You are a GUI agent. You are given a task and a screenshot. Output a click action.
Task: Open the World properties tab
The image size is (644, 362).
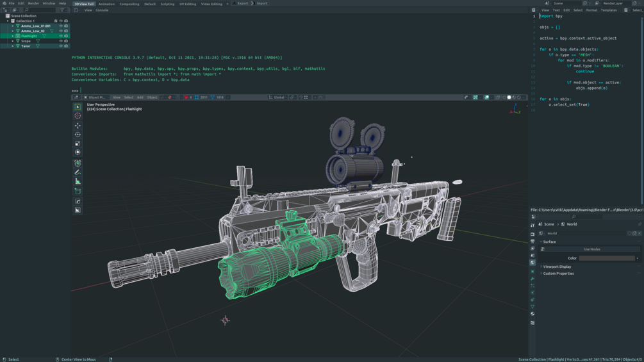coord(533,262)
